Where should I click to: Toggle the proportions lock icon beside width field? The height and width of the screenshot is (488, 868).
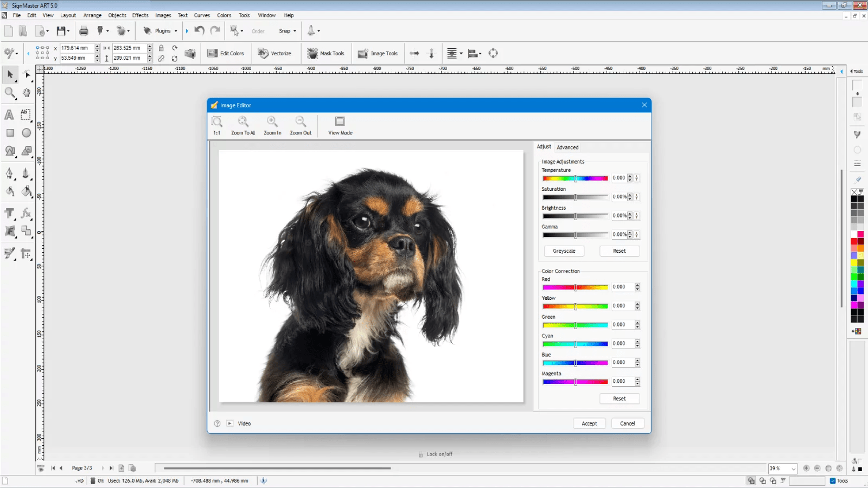pos(161,48)
